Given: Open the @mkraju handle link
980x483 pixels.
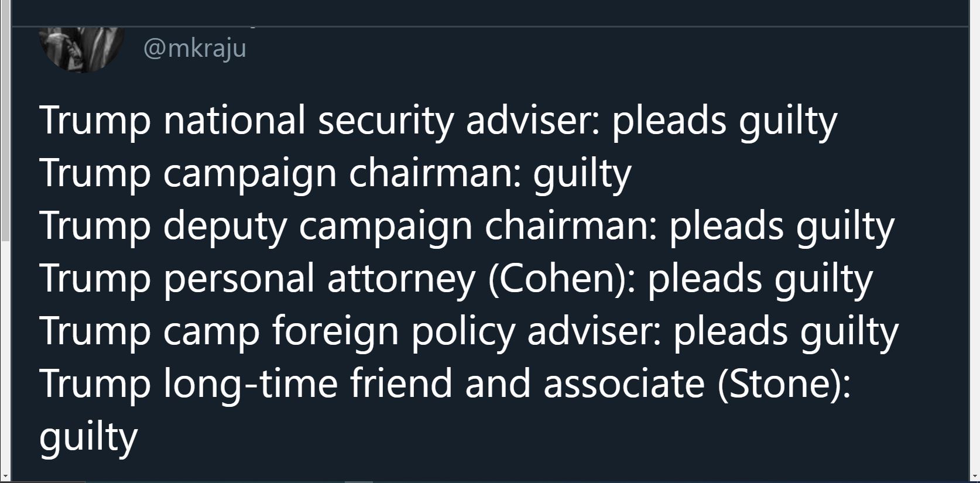Looking at the screenshot, I should click(194, 48).
